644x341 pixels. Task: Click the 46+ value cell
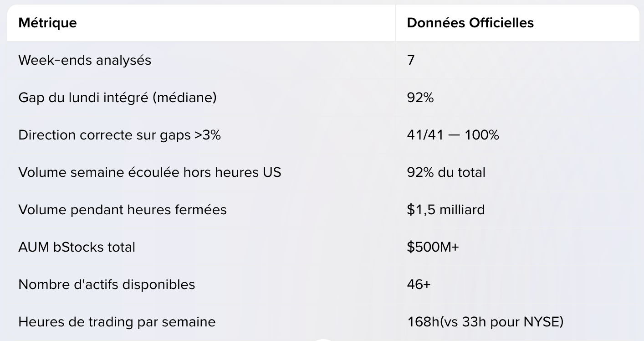point(419,284)
